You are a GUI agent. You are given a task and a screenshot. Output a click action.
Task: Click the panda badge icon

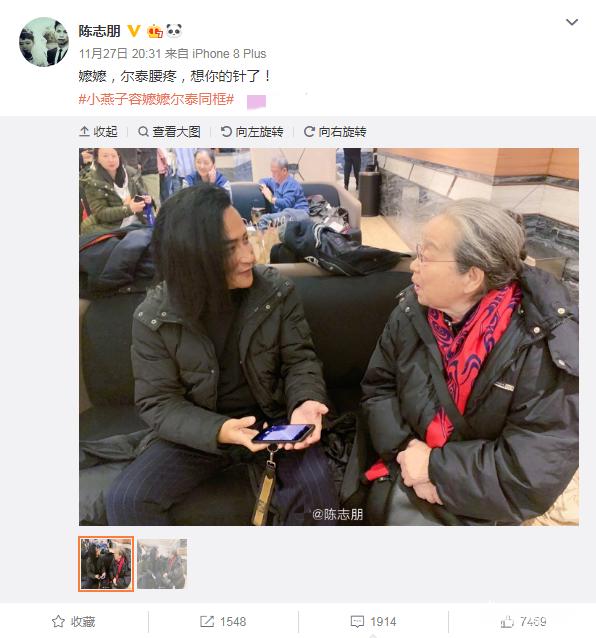(x=174, y=31)
